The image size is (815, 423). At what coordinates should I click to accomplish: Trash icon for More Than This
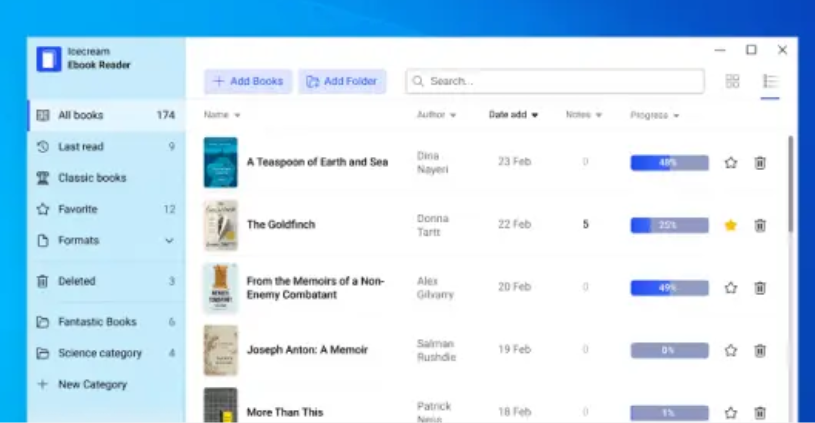(x=760, y=413)
